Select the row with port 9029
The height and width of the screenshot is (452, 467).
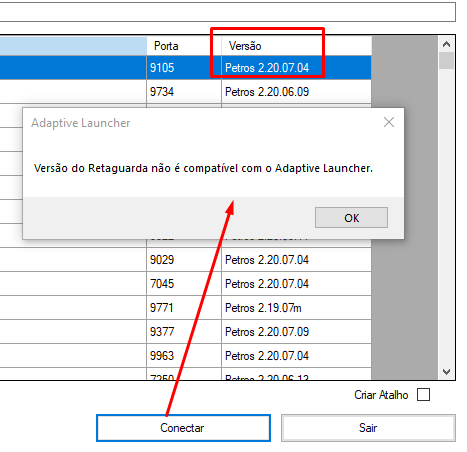click(x=186, y=260)
